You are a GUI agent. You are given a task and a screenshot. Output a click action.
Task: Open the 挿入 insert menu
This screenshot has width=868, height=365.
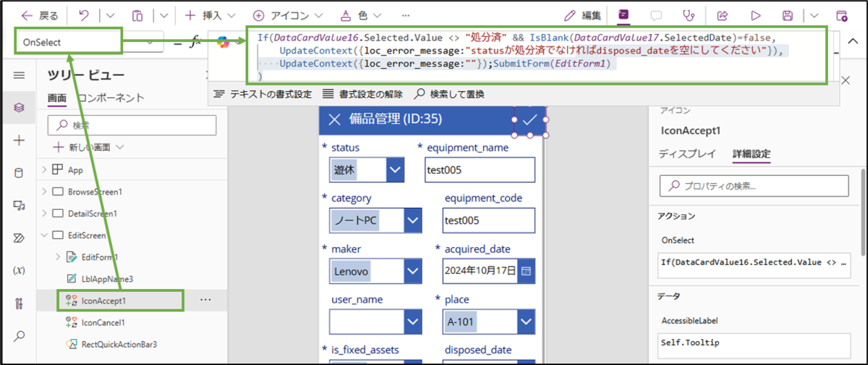(x=210, y=14)
